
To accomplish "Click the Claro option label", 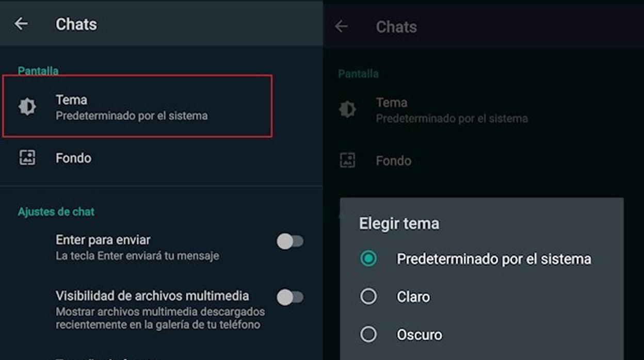I will point(413,297).
